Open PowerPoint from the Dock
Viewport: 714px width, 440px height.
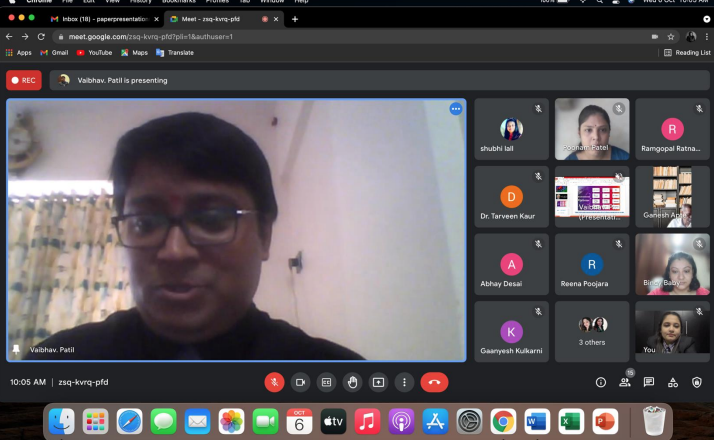point(605,421)
